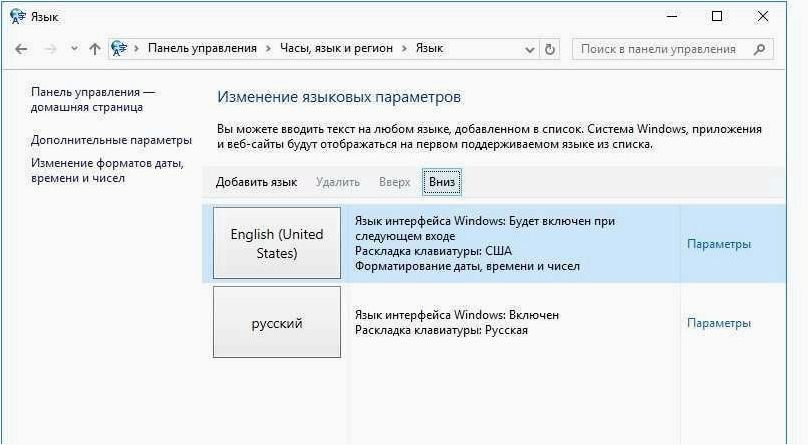Click the Изменение языковых параметров heading

pyautogui.click(x=339, y=97)
